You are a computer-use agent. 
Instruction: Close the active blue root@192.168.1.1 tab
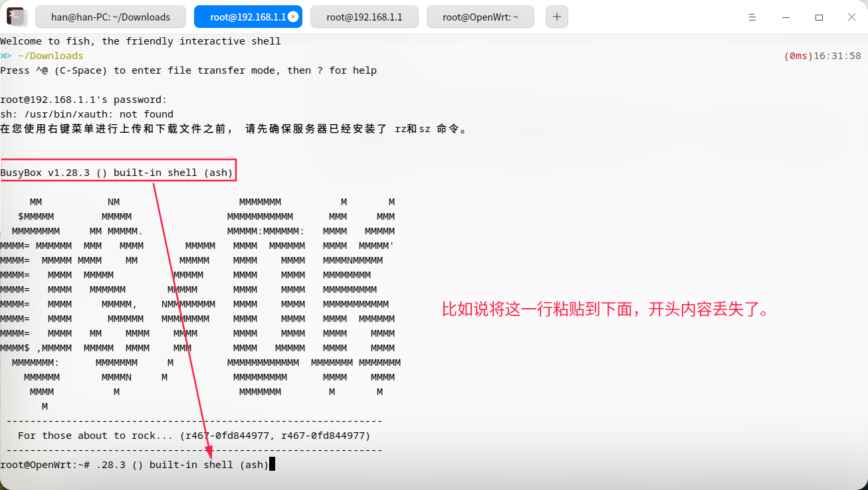294,17
